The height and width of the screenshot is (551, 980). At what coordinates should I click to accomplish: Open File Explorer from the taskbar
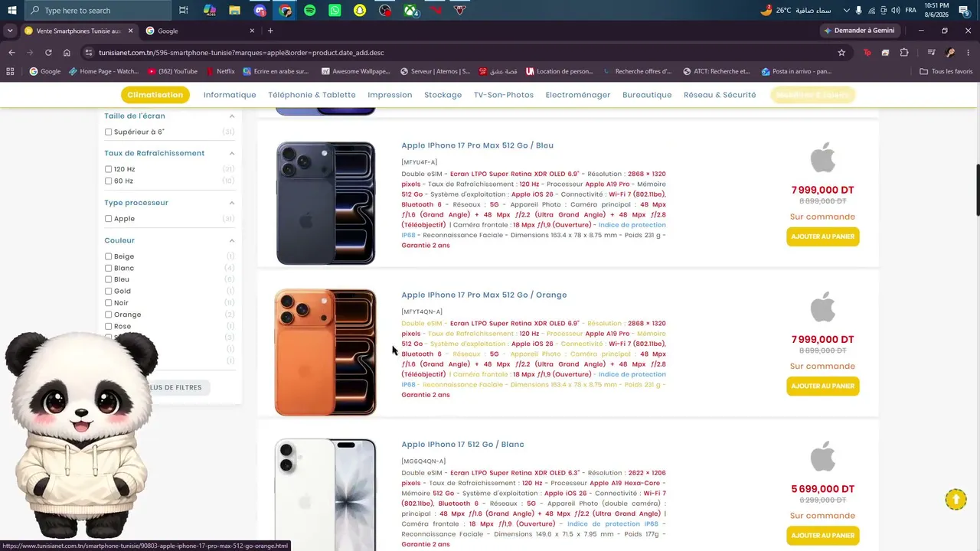pos(234,11)
